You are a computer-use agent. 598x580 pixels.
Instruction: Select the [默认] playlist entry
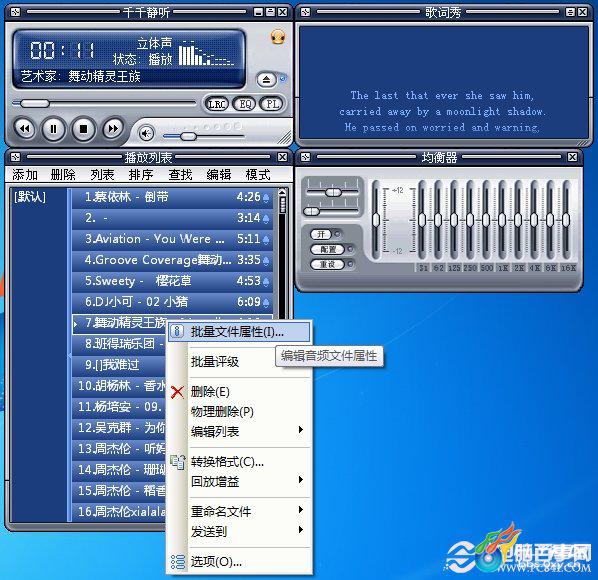click(30, 197)
